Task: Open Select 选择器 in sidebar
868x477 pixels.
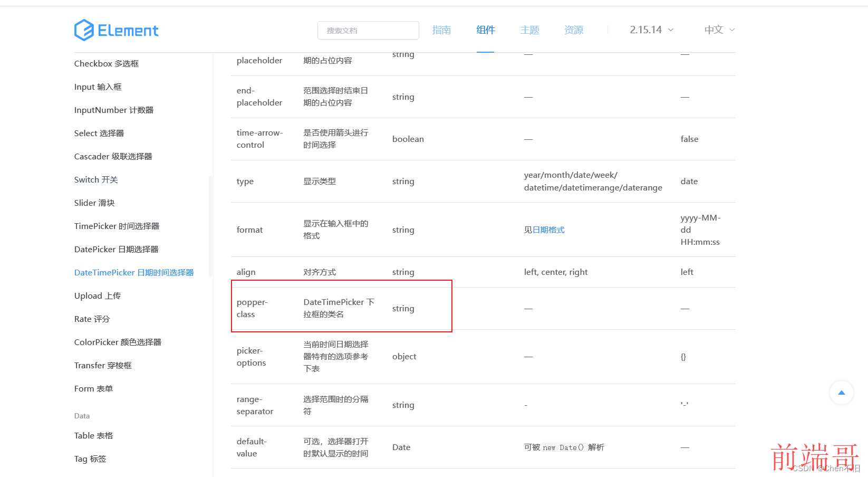Action: click(99, 133)
